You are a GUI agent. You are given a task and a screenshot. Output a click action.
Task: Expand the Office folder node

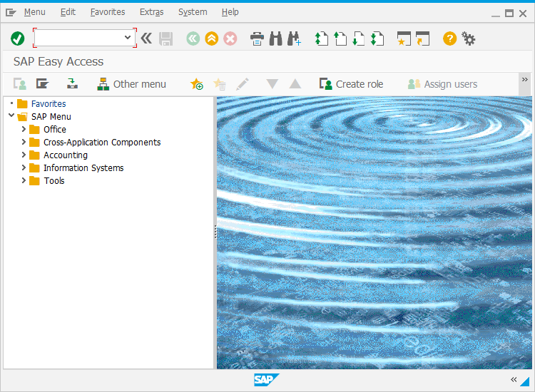click(24, 129)
